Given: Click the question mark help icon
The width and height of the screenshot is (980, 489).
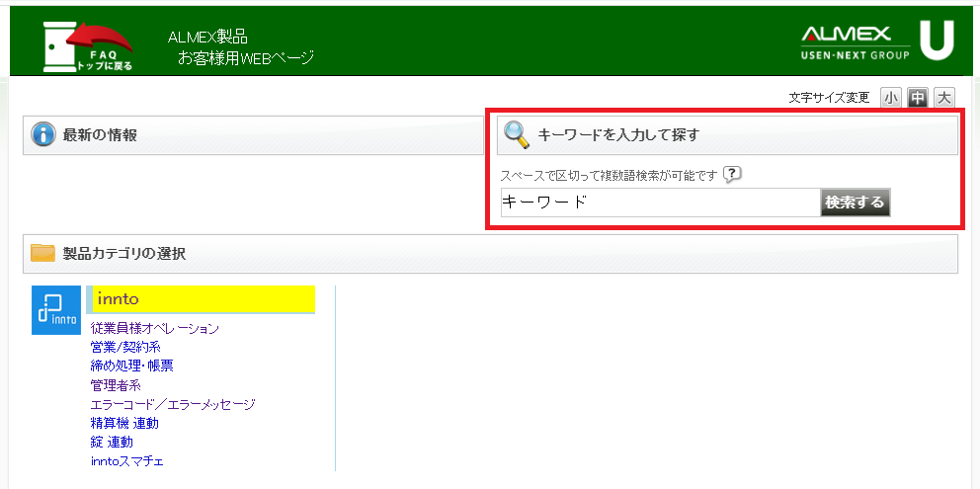Looking at the screenshot, I should click(731, 175).
